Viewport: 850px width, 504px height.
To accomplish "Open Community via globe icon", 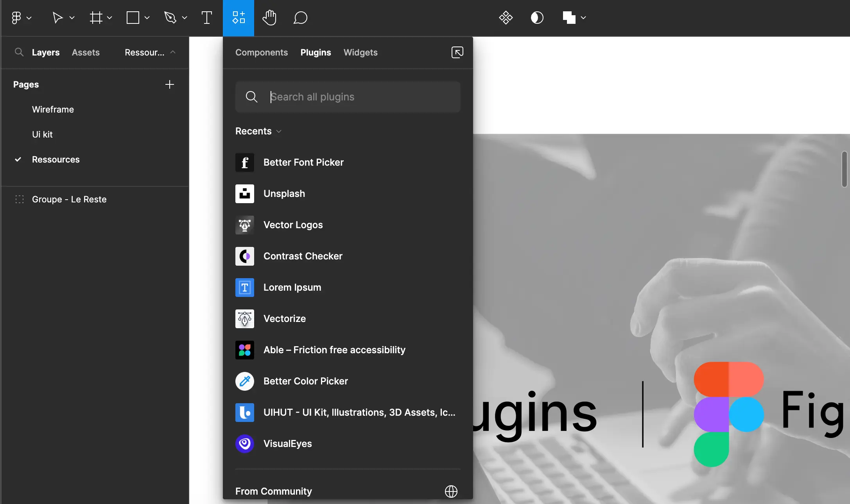I will tap(451, 491).
